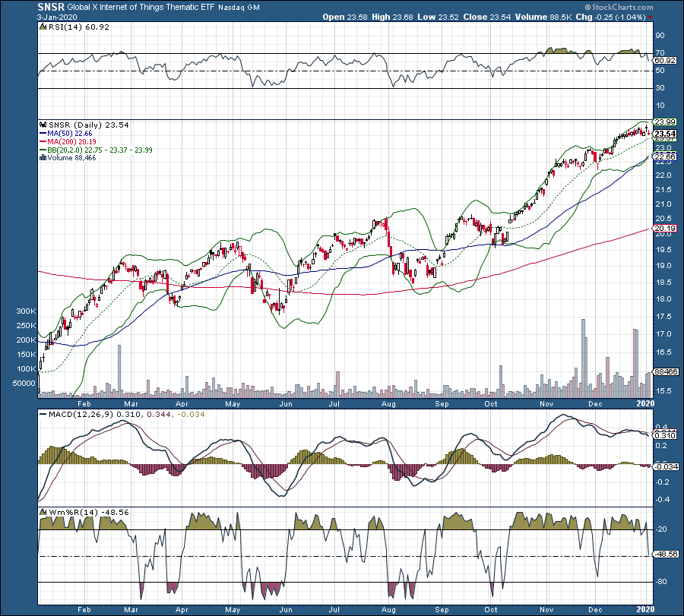Select the red MA(200) line swatch in the legend
This screenshot has width=684, height=616.
(x=43, y=142)
